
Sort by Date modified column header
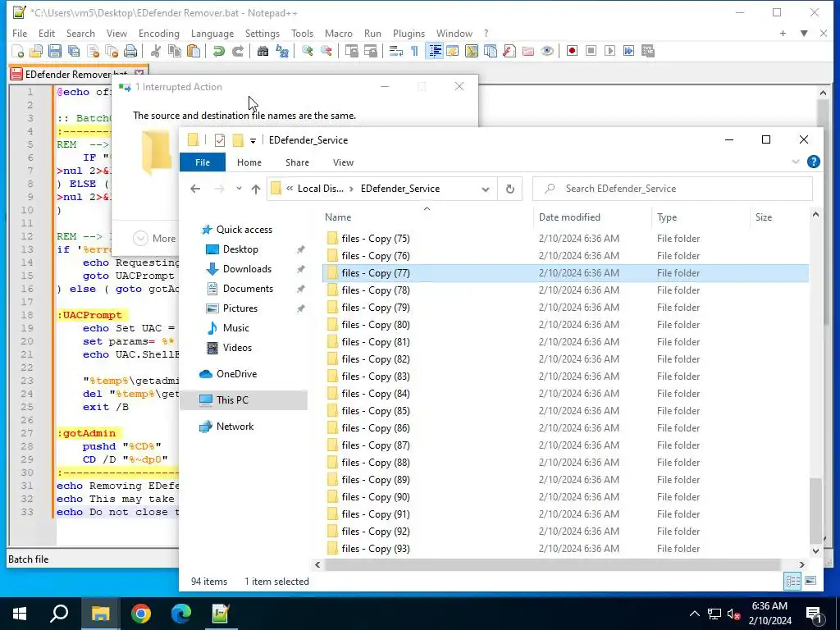(x=569, y=217)
